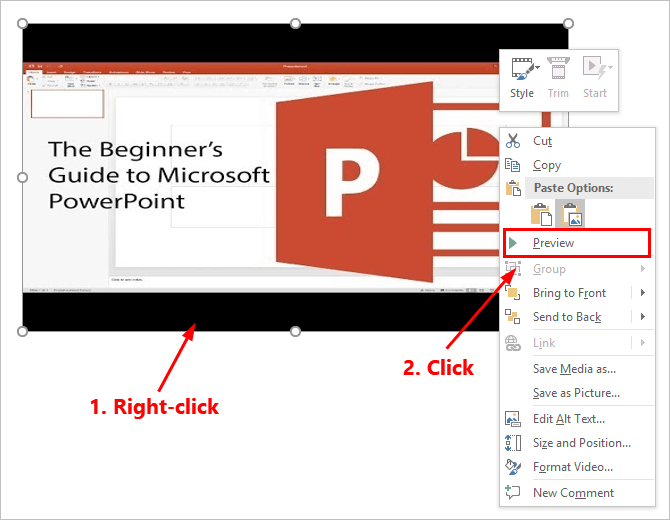Click the top-center resize handle of video
The width and height of the screenshot is (670, 520).
(x=295, y=23)
